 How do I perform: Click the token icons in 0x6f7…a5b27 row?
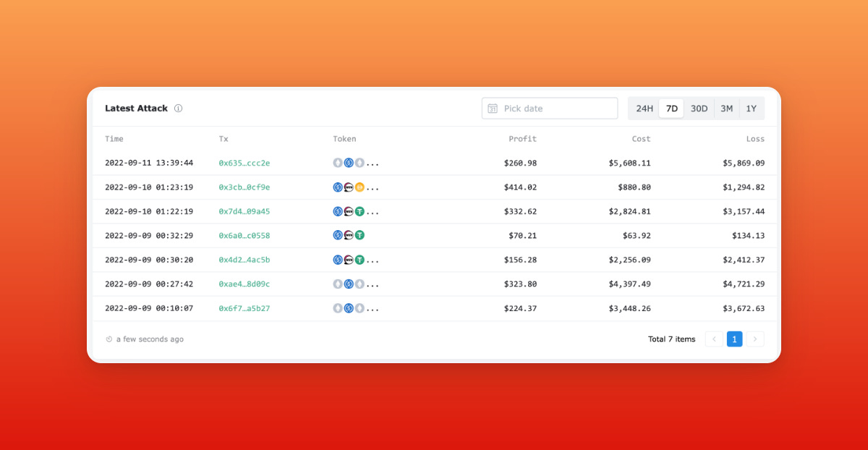356,308
